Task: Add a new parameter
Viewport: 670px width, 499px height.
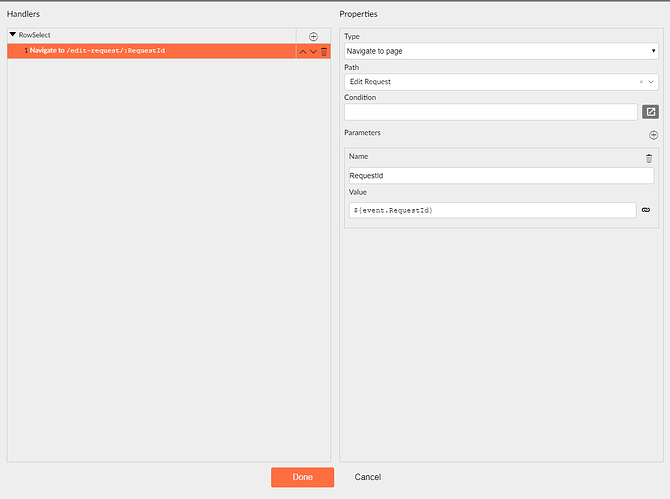Action: tap(653, 135)
